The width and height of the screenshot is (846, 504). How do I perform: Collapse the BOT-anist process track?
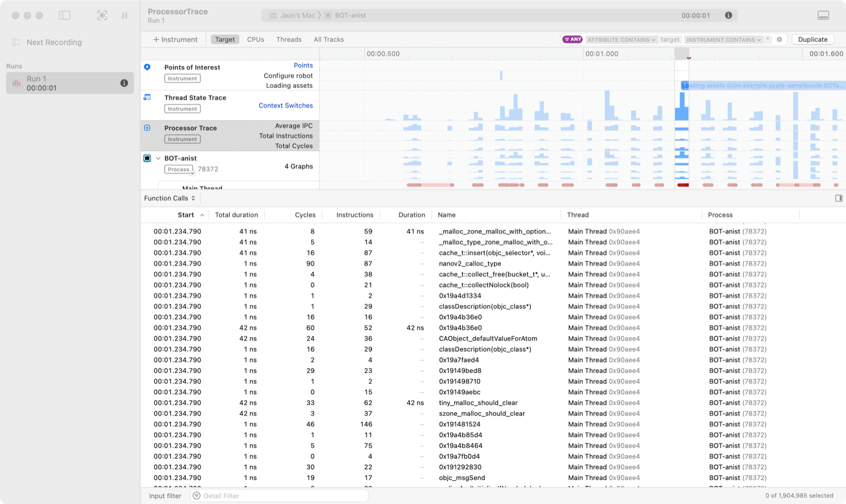(x=158, y=158)
